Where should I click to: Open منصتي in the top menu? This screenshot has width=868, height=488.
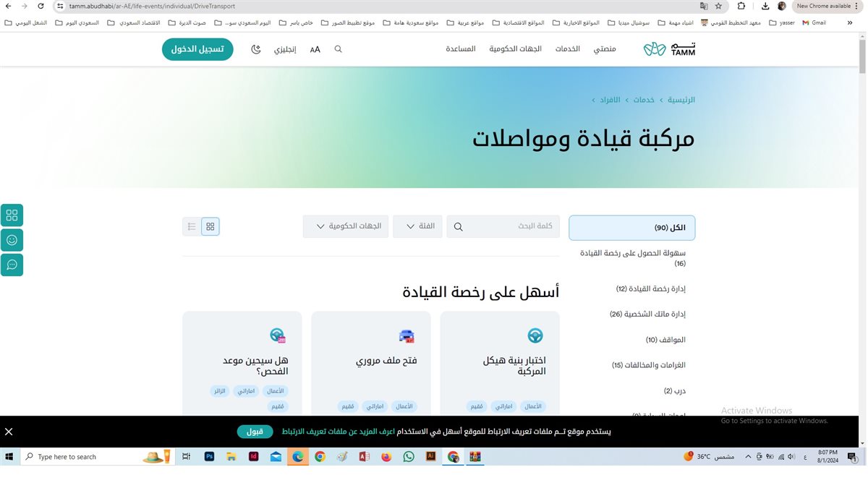click(x=605, y=49)
